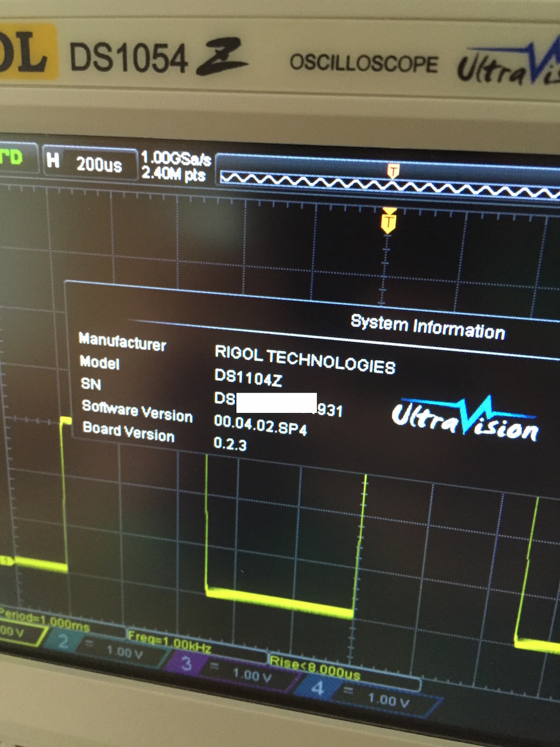Click the SN label in system info

point(90,384)
